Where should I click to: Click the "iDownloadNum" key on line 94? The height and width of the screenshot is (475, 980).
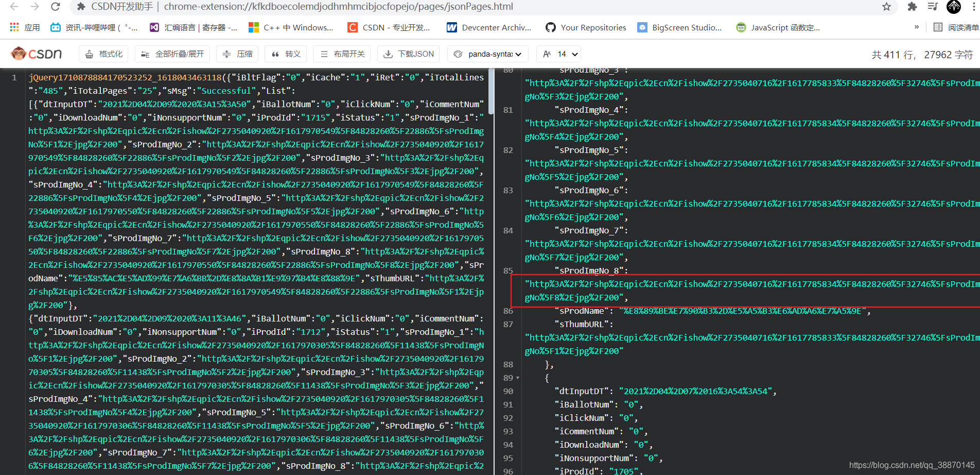tap(589, 445)
